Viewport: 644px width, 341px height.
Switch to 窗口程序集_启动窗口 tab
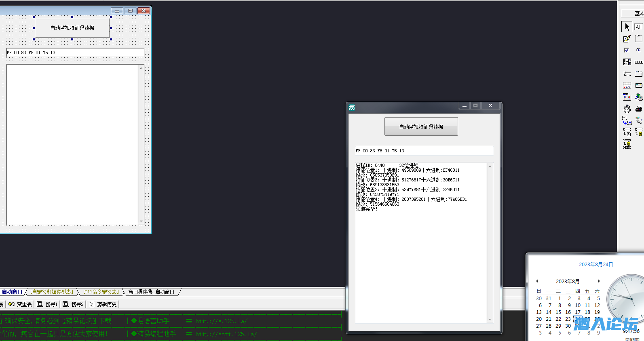pyautogui.click(x=151, y=292)
